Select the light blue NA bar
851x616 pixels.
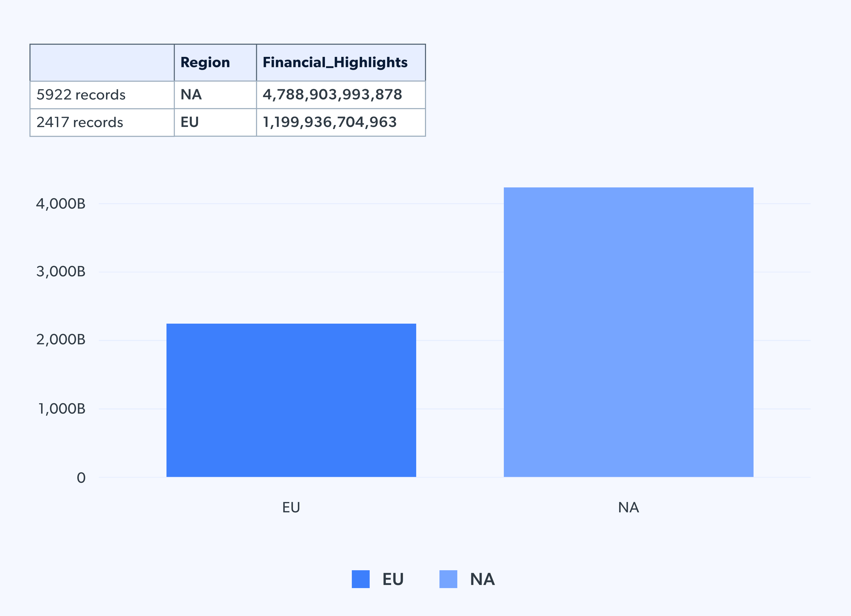click(628, 332)
